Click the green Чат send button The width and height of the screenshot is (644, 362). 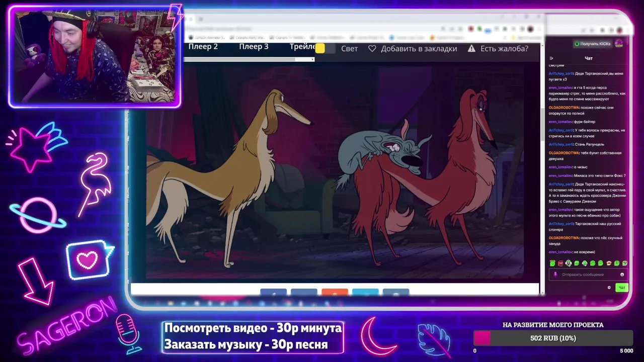click(622, 288)
